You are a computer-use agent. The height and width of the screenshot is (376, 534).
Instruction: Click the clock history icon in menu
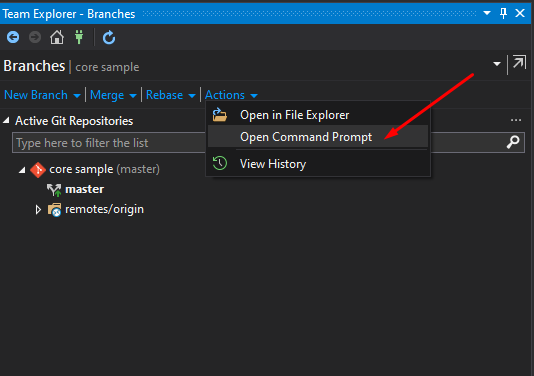[220, 163]
